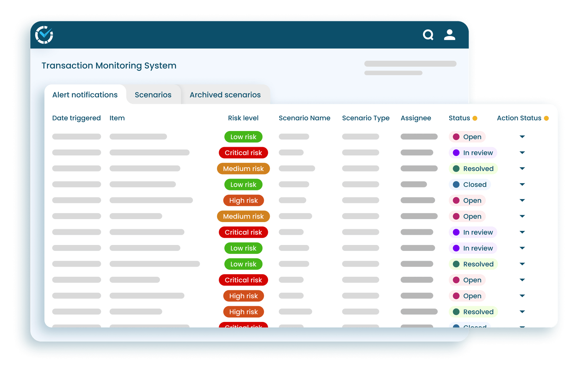Click the Critical risk badge on the second row
Image resolution: width=588 pixels, height=376 pixels.
pyautogui.click(x=243, y=152)
